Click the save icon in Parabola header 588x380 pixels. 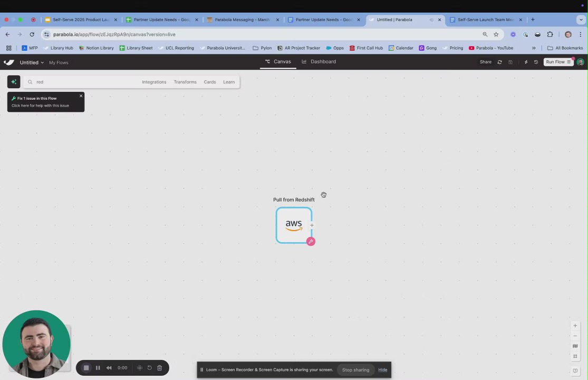tap(510, 62)
